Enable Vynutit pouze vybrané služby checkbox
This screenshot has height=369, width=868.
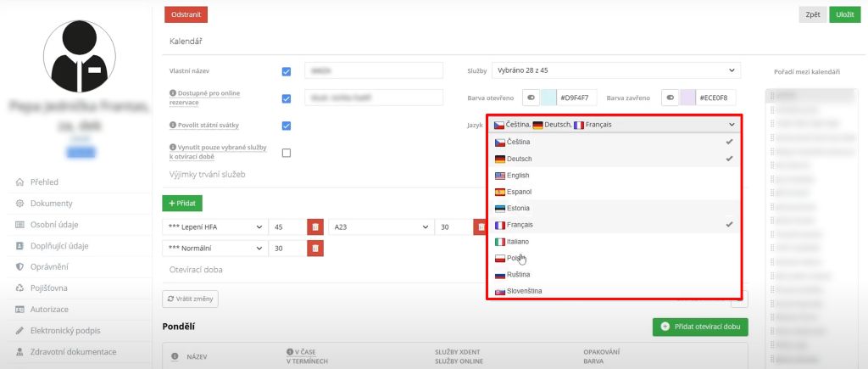[287, 153]
